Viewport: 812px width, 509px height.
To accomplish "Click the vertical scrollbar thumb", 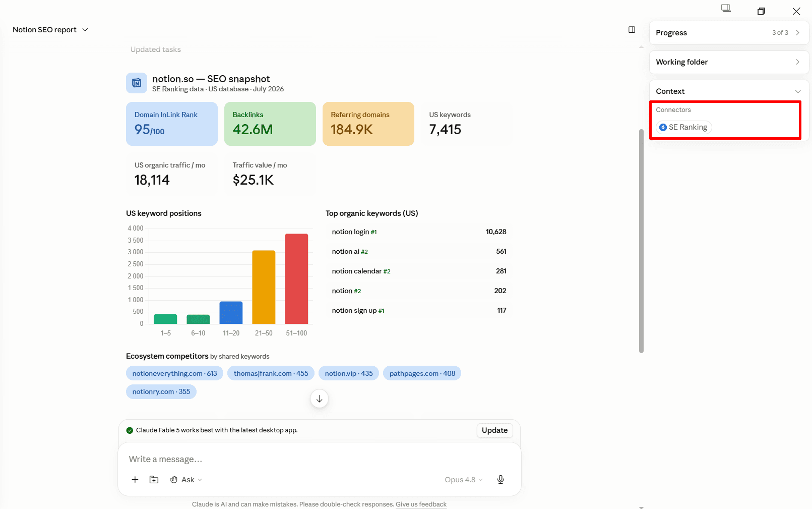I will coord(641,241).
